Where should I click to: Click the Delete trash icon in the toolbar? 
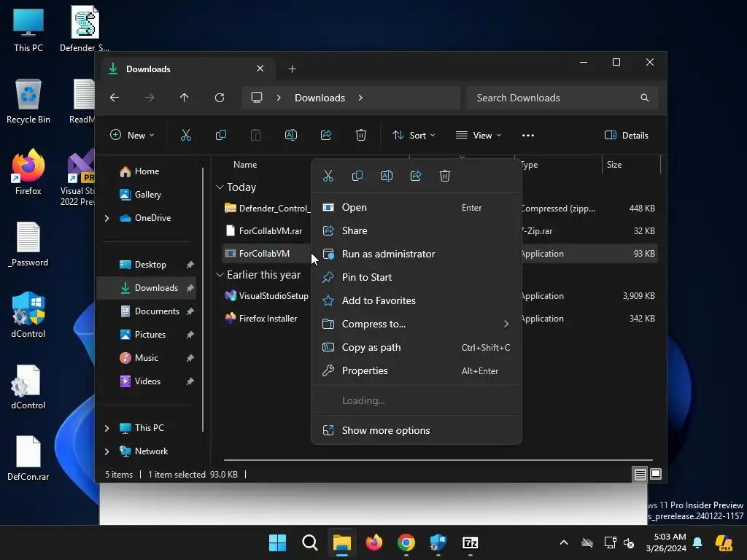[x=361, y=135]
